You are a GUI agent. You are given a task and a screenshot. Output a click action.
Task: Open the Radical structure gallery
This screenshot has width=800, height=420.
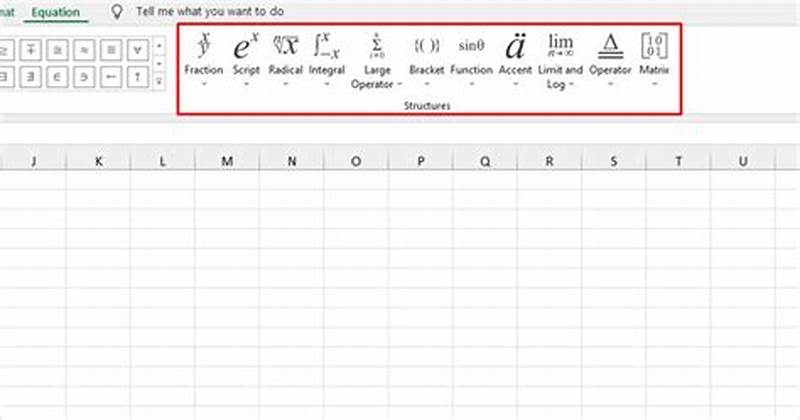coord(285,59)
